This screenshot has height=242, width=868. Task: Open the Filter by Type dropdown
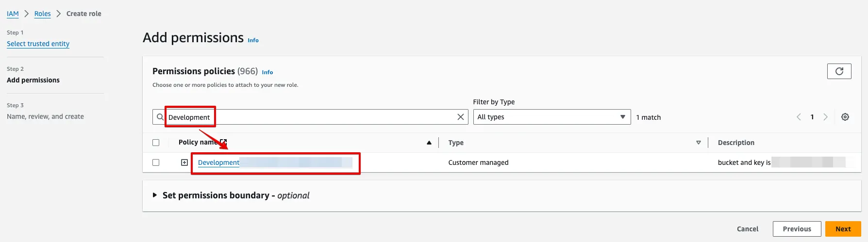[551, 117]
